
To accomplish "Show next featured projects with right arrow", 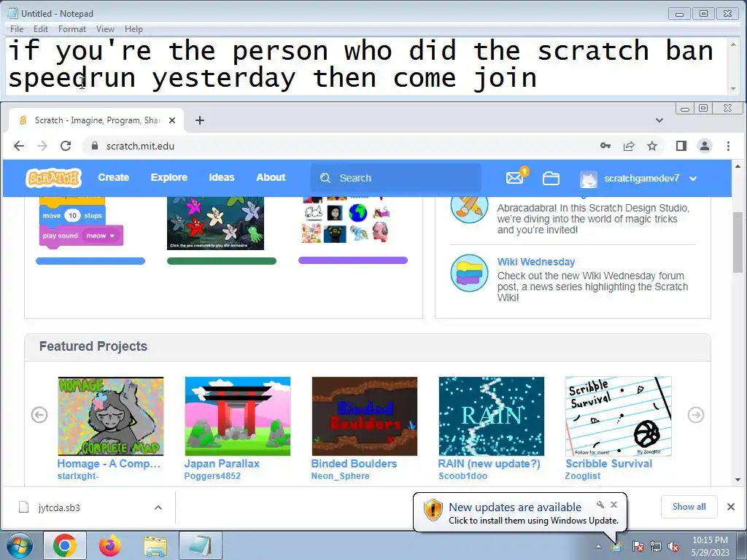I will click(x=695, y=415).
